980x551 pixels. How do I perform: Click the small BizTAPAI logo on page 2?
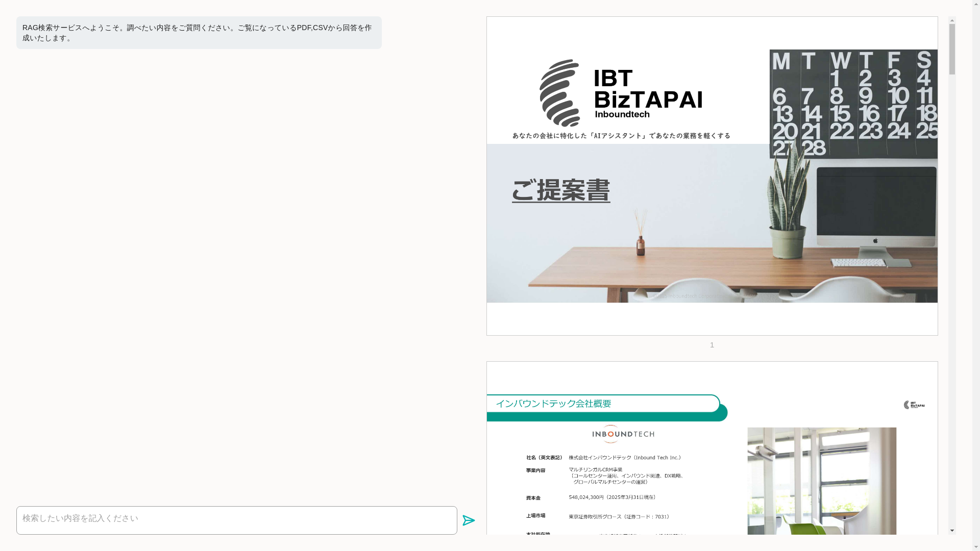tap(914, 405)
